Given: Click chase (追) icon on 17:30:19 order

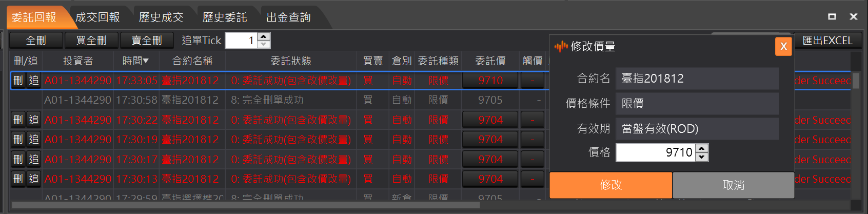Looking at the screenshot, I should (34, 140).
